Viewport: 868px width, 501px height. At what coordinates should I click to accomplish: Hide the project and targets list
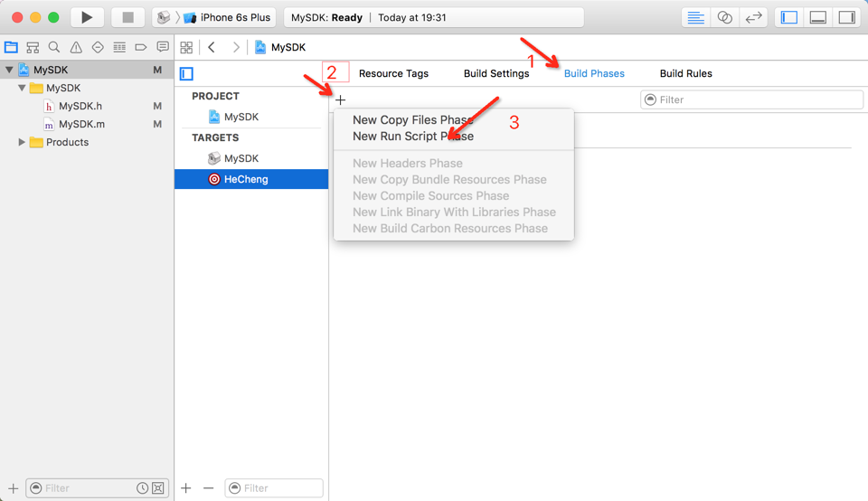(x=186, y=73)
